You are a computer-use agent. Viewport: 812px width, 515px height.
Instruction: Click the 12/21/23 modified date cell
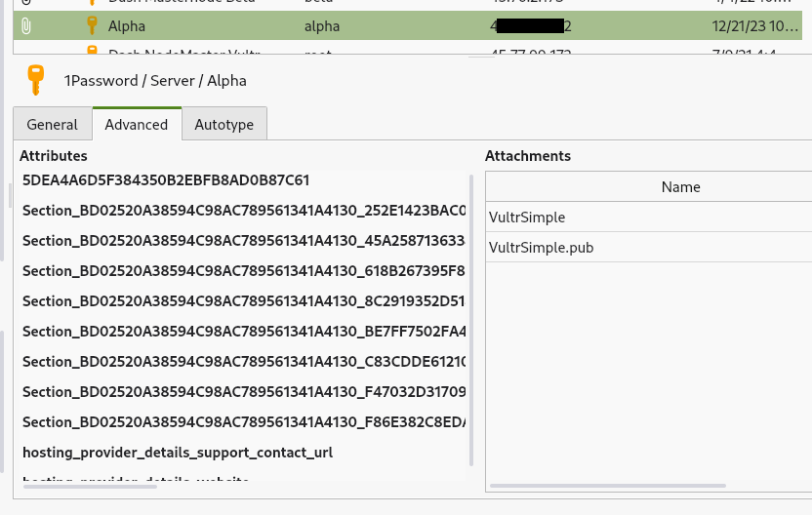pos(755,26)
